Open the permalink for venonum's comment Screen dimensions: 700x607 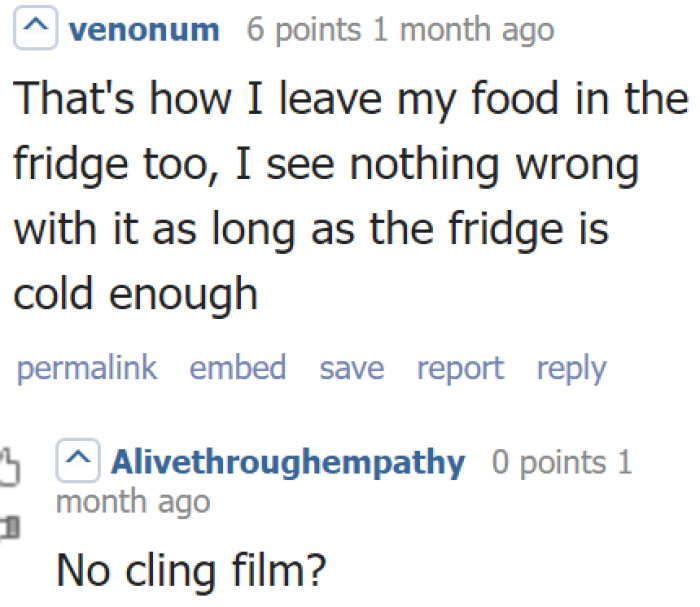87,368
